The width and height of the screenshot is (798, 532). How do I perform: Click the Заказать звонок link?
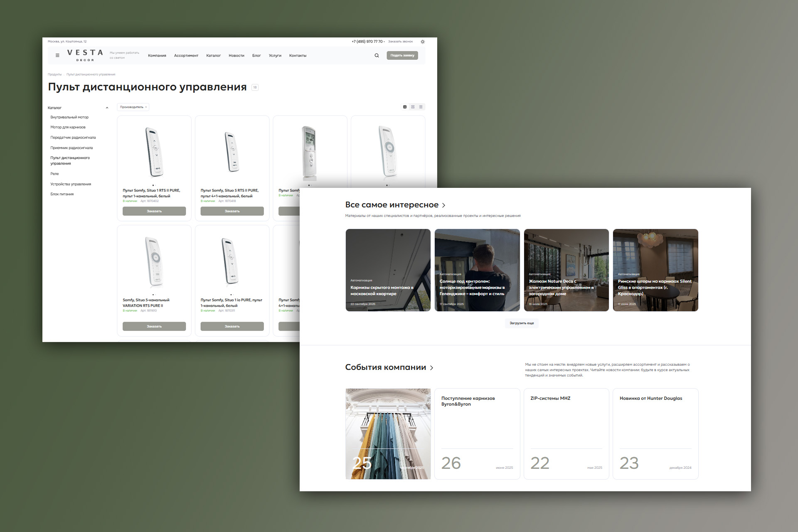(400, 42)
